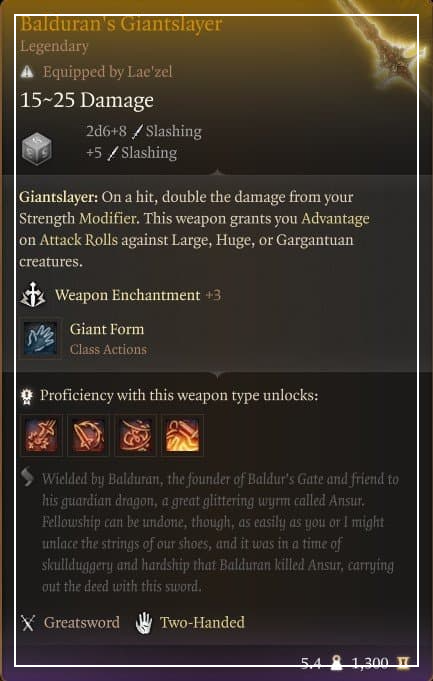Click the Two-Handed hand icon
The width and height of the screenshot is (433, 681).
point(143,623)
